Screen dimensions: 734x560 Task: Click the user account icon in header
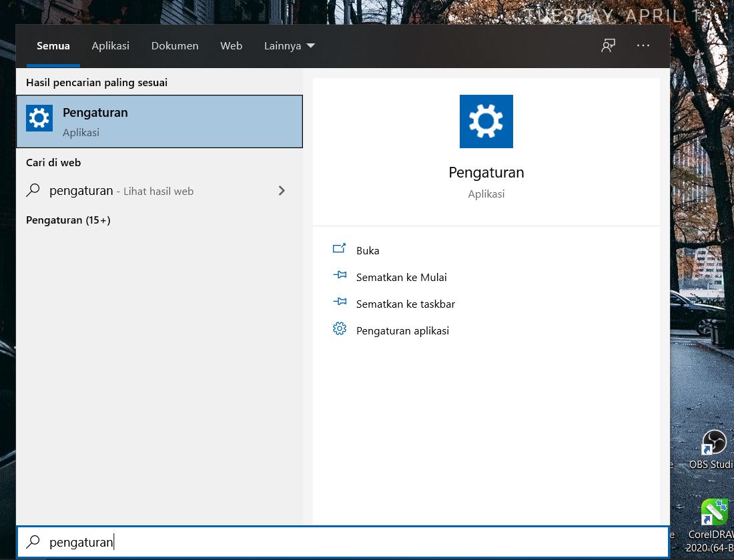click(x=608, y=45)
